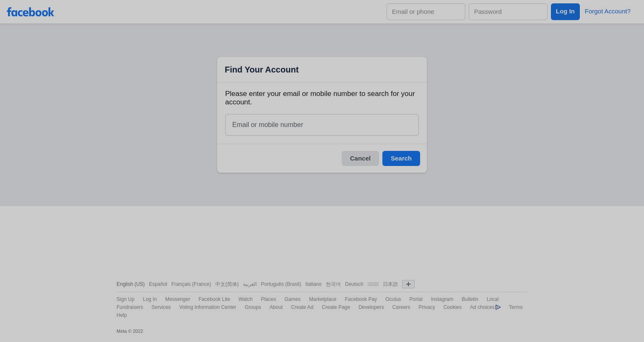Open the Fundraisers footer link
Viewport: 644px width, 342px height.
pyautogui.click(x=130, y=307)
